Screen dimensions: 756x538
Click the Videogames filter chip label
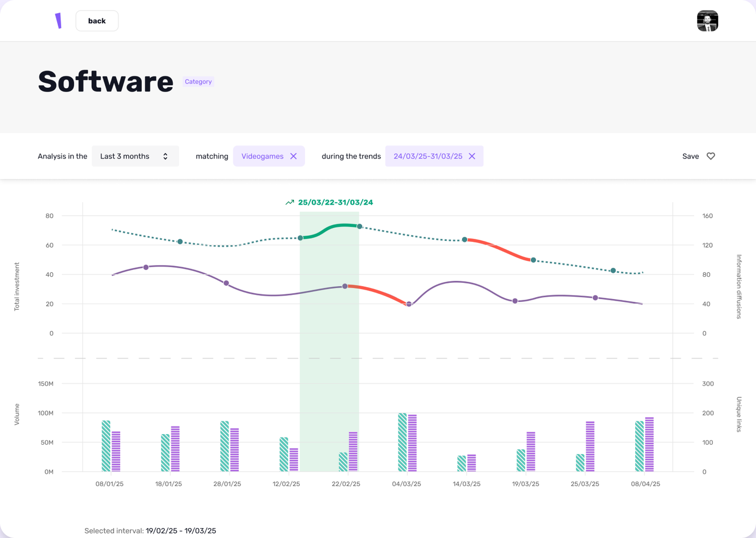click(262, 156)
